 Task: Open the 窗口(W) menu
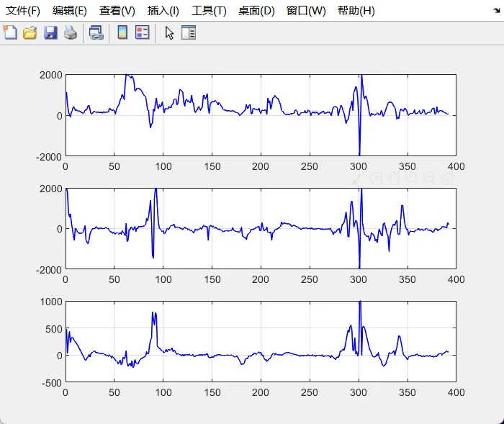306,11
